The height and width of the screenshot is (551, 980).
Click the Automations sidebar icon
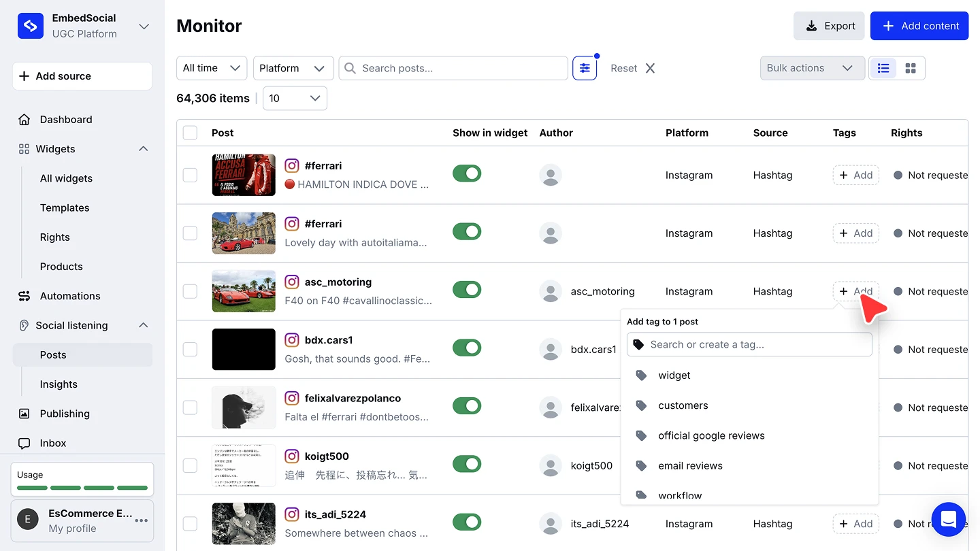(x=24, y=296)
